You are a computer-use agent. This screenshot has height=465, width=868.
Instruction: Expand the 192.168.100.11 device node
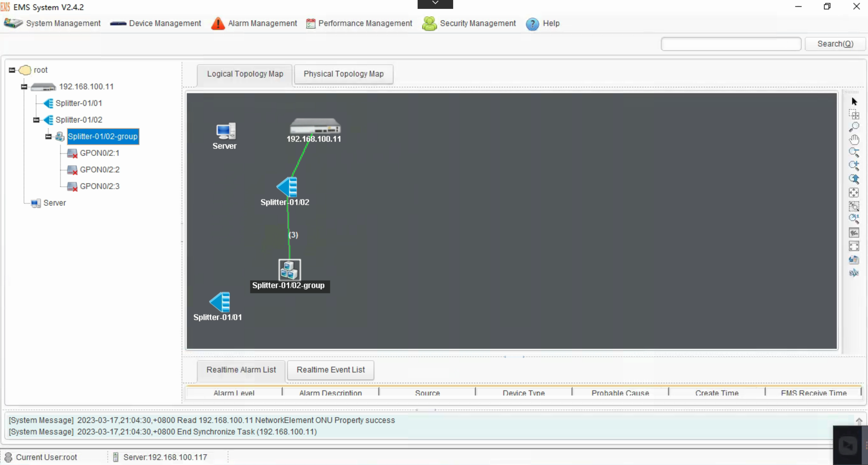[x=24, y=87]
